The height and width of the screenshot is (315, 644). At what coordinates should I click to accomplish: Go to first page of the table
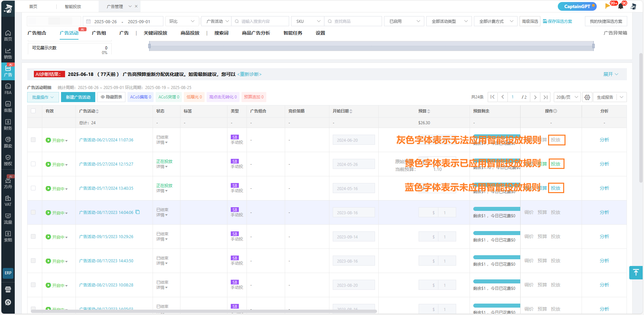point(492,97)
